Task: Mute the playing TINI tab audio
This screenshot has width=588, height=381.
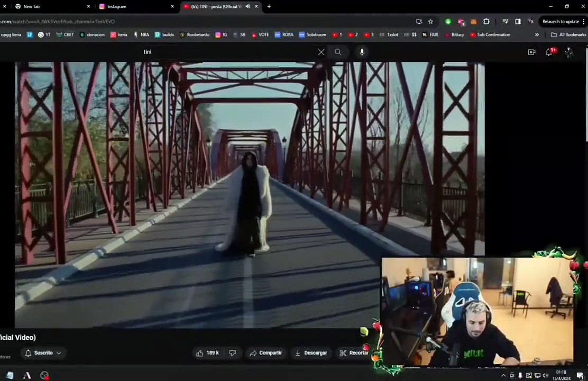Action: pos(247,6)
